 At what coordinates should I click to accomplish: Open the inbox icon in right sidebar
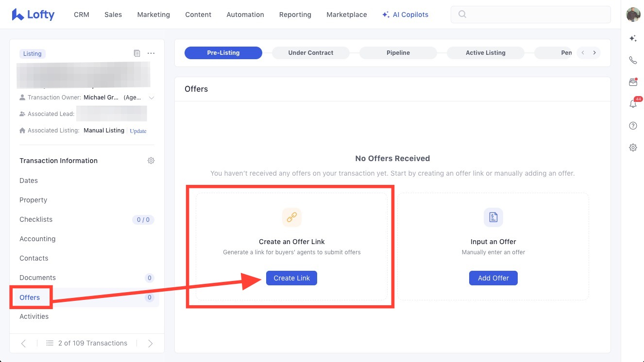pyautogui.click(x=633, y=82)
